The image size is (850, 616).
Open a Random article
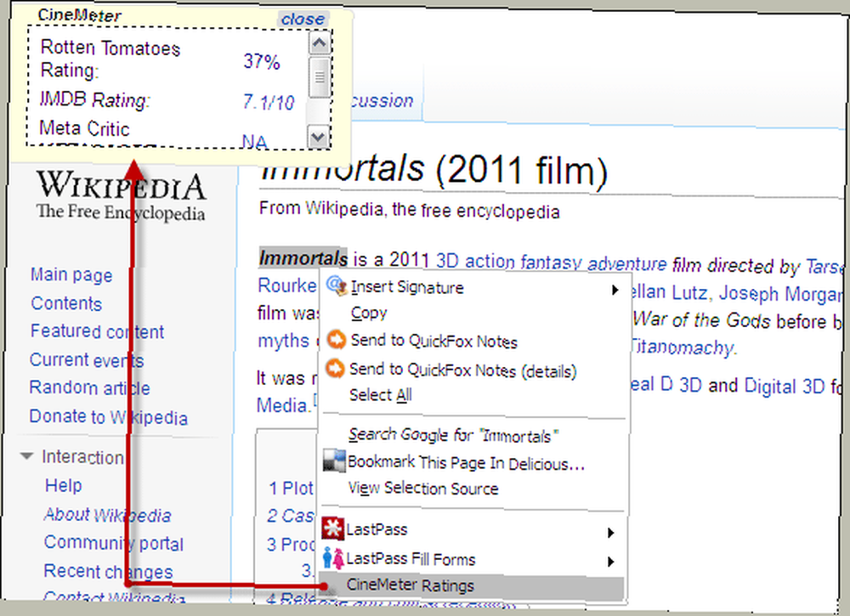pyautogui.click(x=89, y=387)
